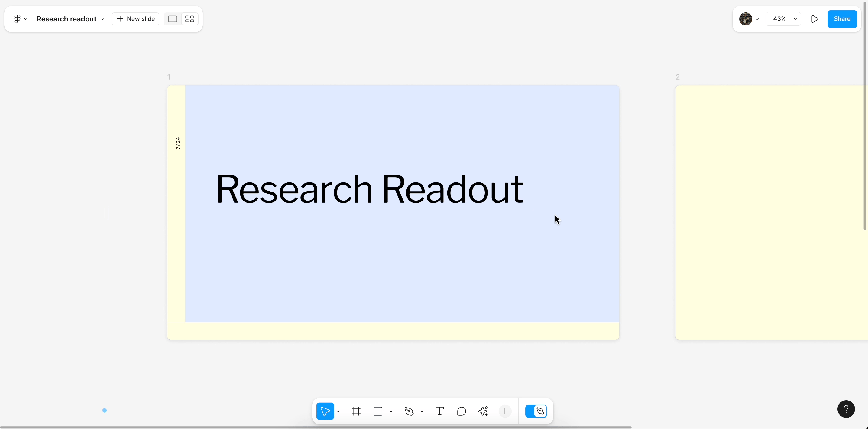Viewport: 868px width, 429px height.
Task: Select the rectangle shape tool
Action: 378,411
